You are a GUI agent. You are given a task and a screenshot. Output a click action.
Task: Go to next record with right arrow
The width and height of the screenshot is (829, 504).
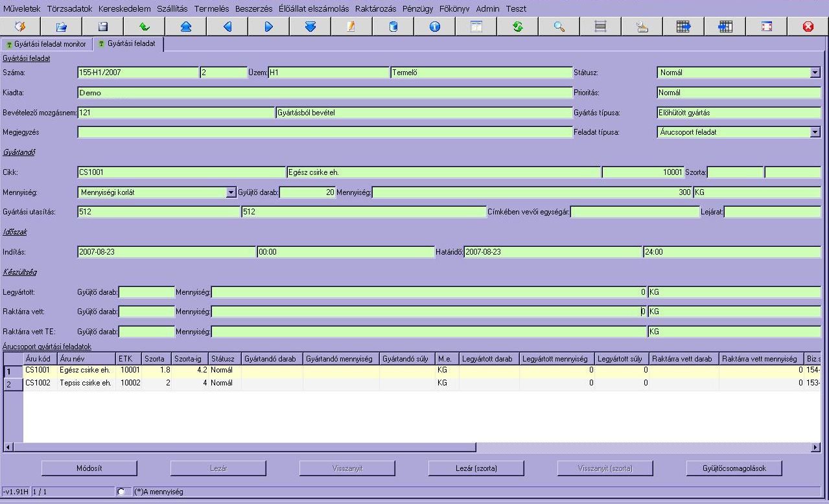(268, 27)
